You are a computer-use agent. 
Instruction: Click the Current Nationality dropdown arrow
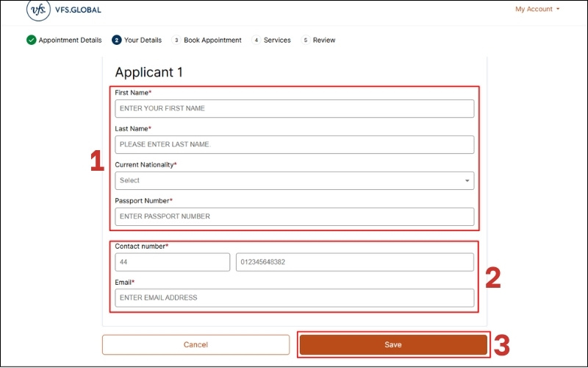[467, 181]
